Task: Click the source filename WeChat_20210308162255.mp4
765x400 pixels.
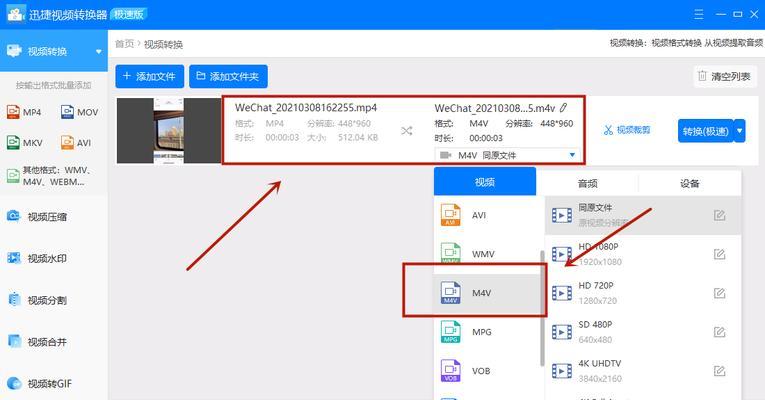Action: tap(306, 107)
